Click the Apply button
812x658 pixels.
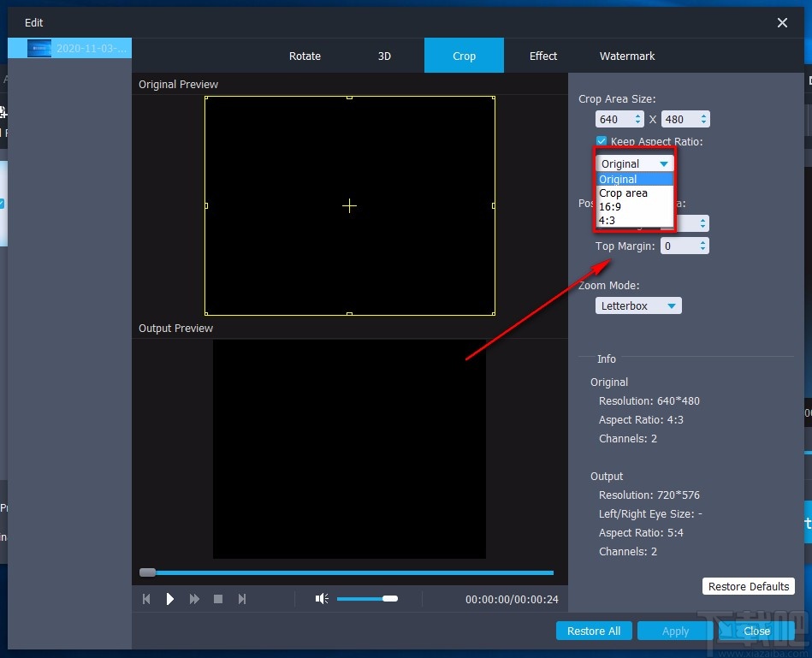click(x=674, y=631)
